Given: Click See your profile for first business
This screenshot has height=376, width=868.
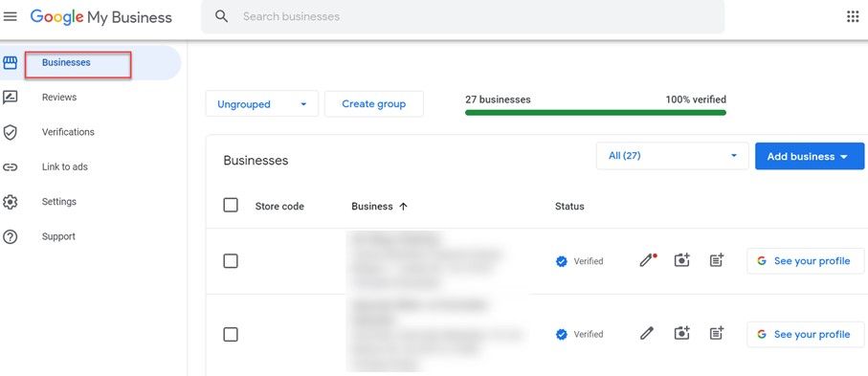Looking at the screenshot, I should pos(805,261).
